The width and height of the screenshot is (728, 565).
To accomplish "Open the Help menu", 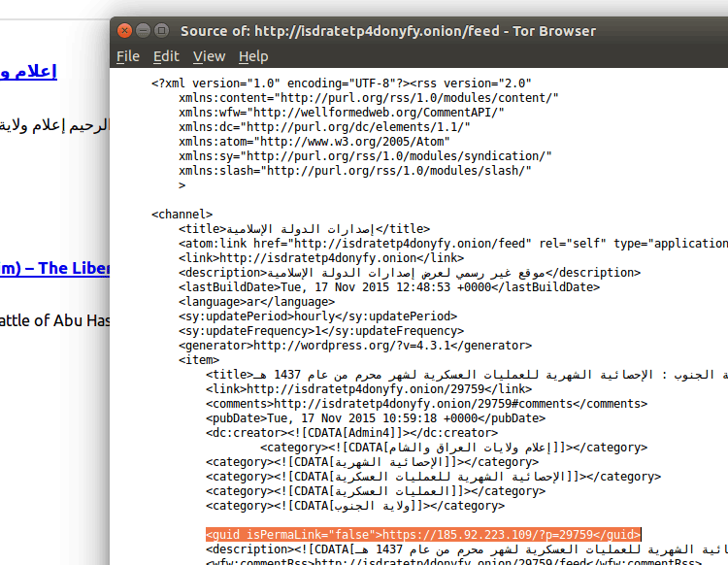I will (253, 56).
